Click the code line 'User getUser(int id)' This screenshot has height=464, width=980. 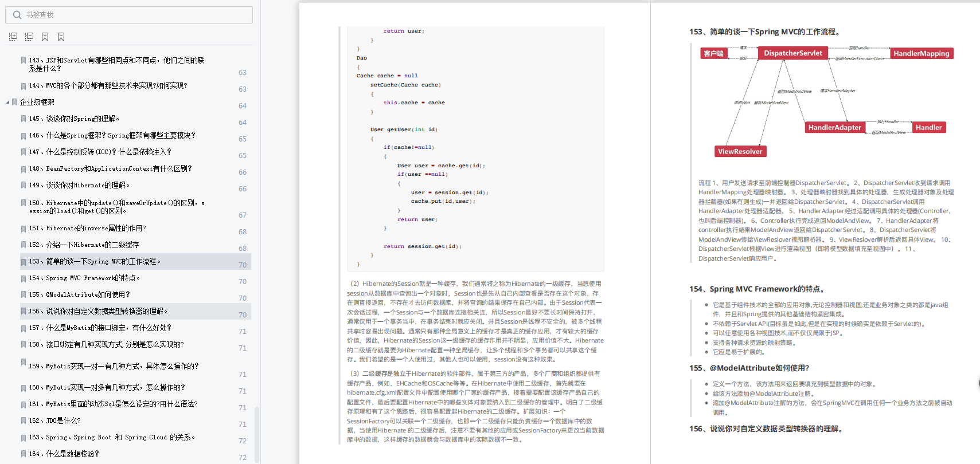click(x=404, y=129)
